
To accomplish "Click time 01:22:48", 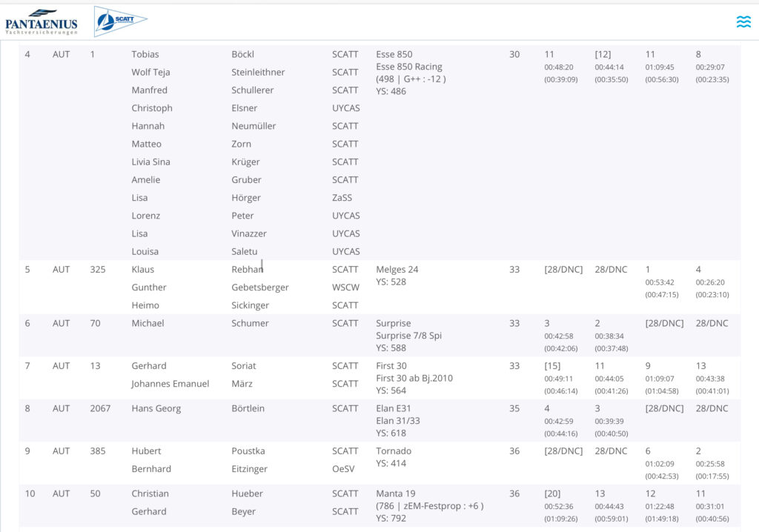I will coord(659,506).
